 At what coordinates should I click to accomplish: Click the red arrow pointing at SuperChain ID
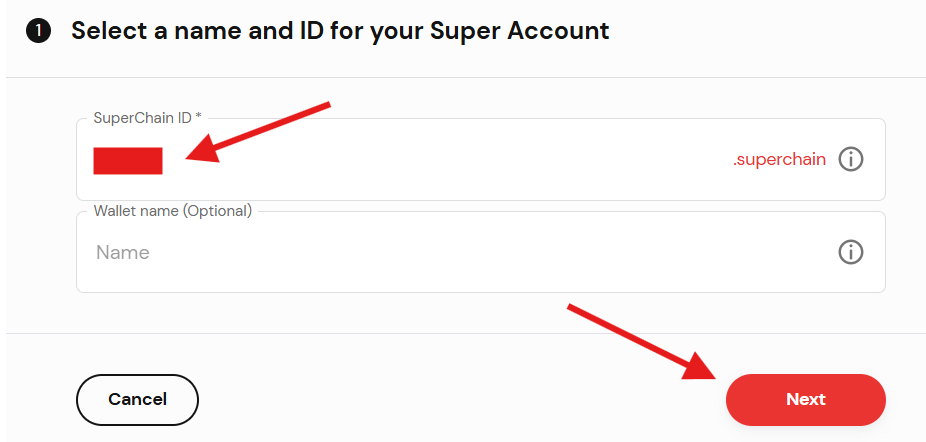(258, 131)
